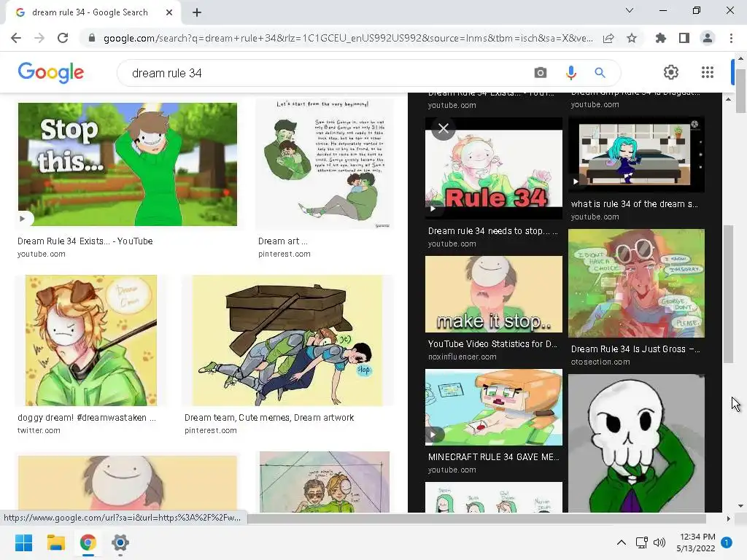747x560 pixels.
Task: Open 'doggy dream! #dreamwastaken' twitter result
Action: (x=86, y=417)
